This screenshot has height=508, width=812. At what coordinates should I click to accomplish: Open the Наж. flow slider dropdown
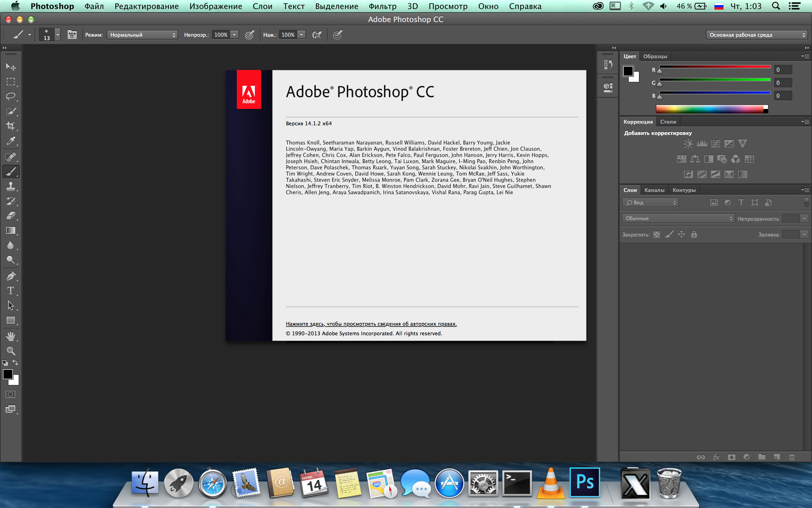point(302,35)
